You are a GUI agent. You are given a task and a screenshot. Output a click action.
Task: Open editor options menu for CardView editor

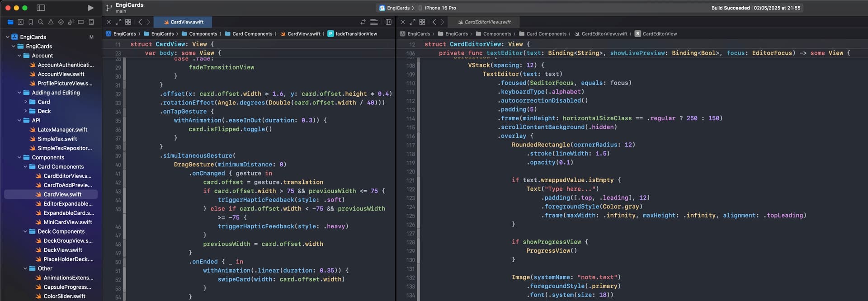pyautogui.click(x=374, y=22)
